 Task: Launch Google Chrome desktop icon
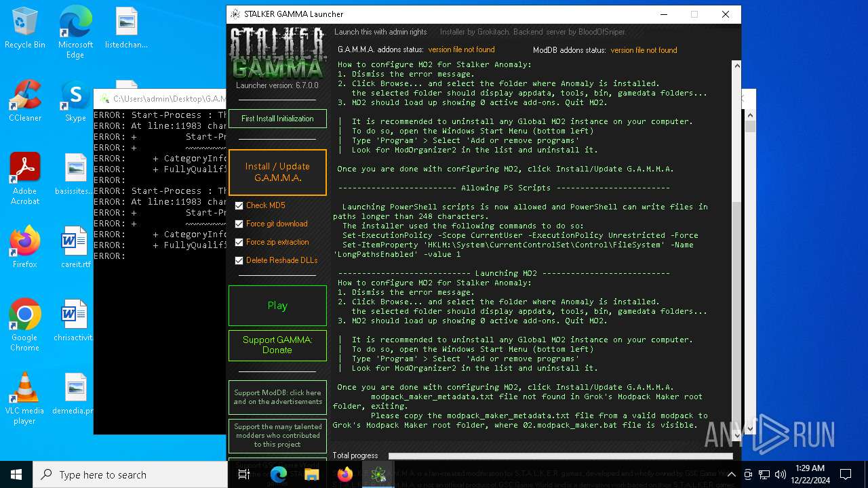(x=24, y=325)
